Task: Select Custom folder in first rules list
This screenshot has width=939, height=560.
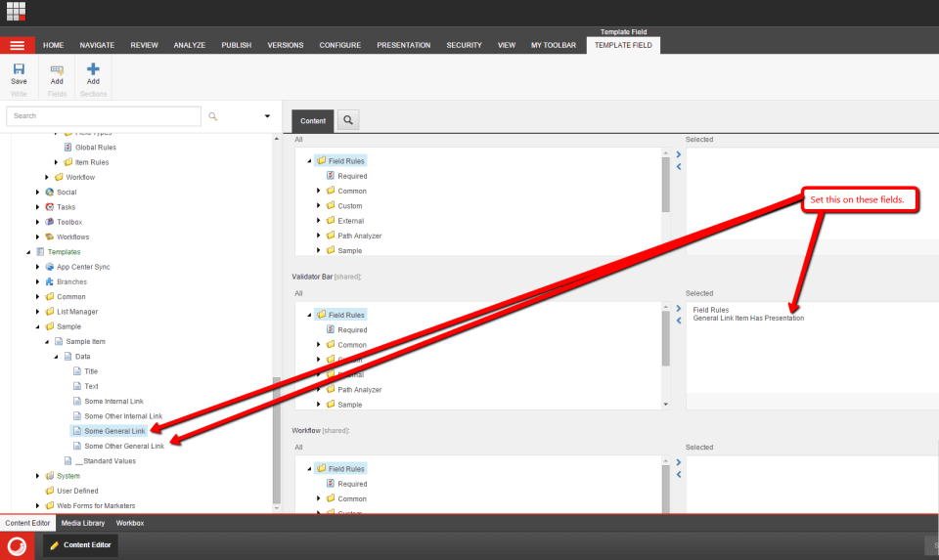Action: [x=350, y=206]
